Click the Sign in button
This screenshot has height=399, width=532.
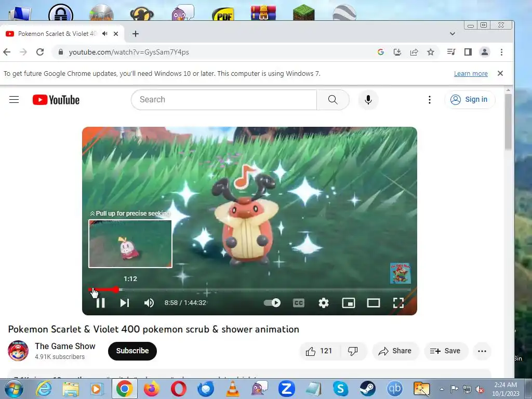tap(470, 99)
